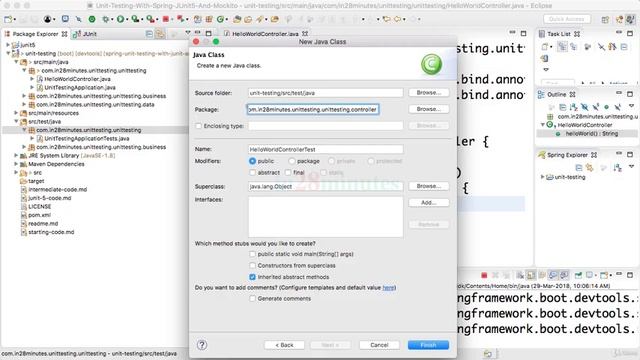Expand the junit5 project node
Screen dimensions: 640x360
pyautogui.click(x=8, y=45)
